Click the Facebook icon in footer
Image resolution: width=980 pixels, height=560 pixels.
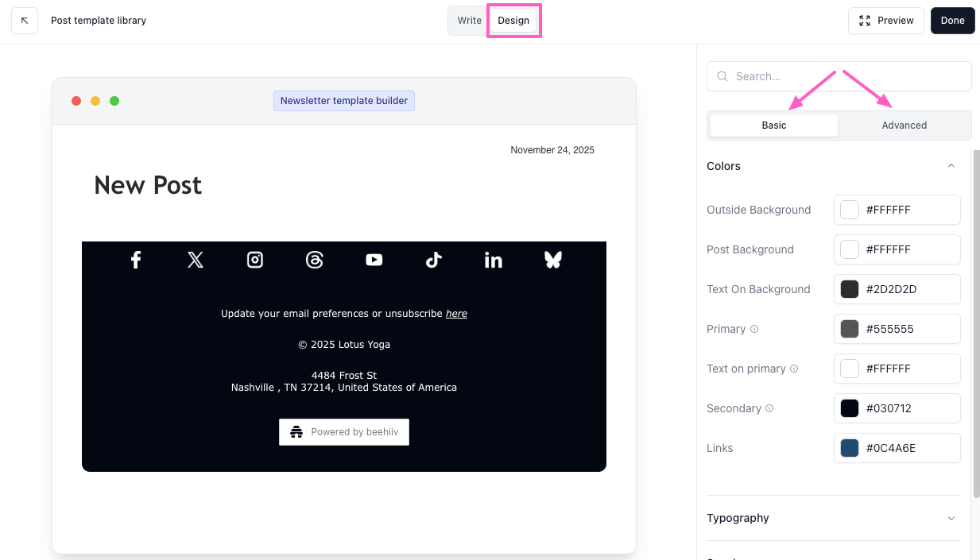(x=136, y=260)
